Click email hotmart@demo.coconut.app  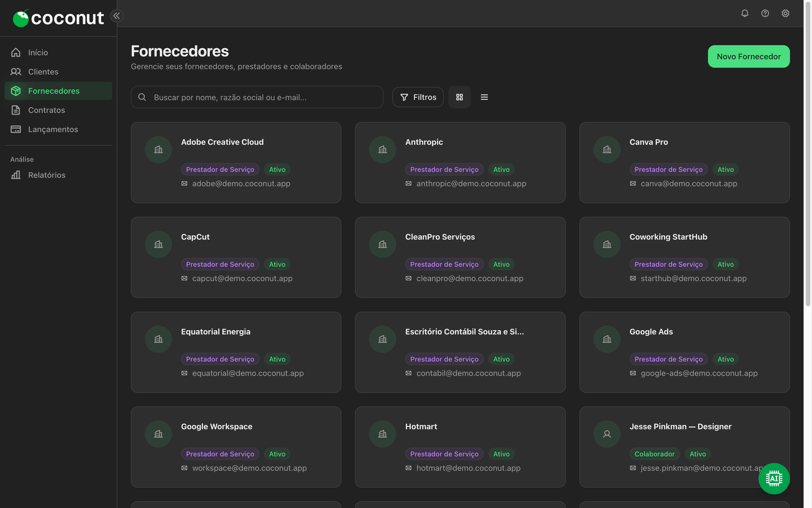(468, 468)
